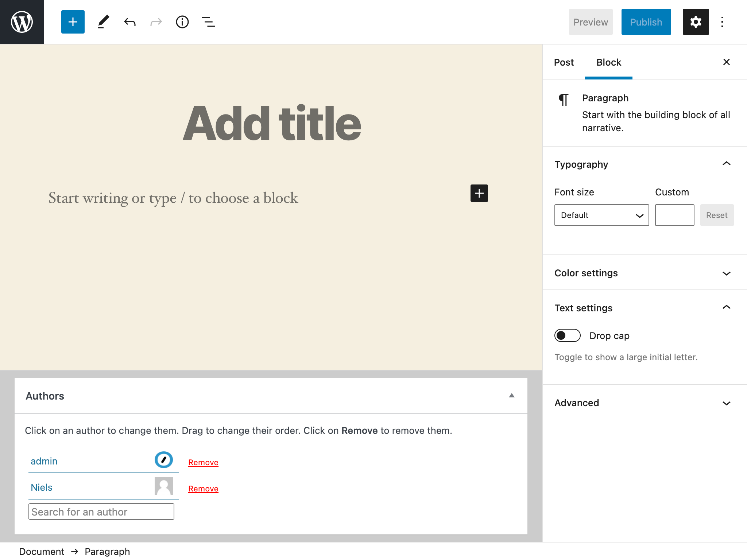Click the Undo arrow

click(129, 22)
